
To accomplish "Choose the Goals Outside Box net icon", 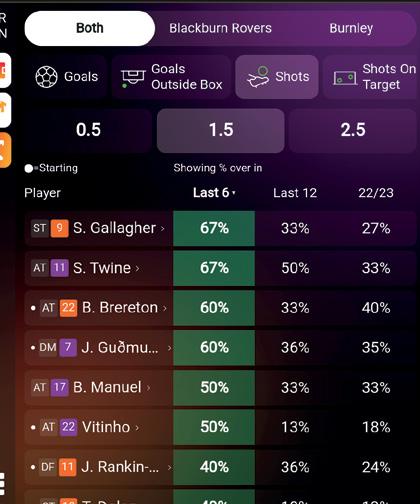I will (133, 78).
